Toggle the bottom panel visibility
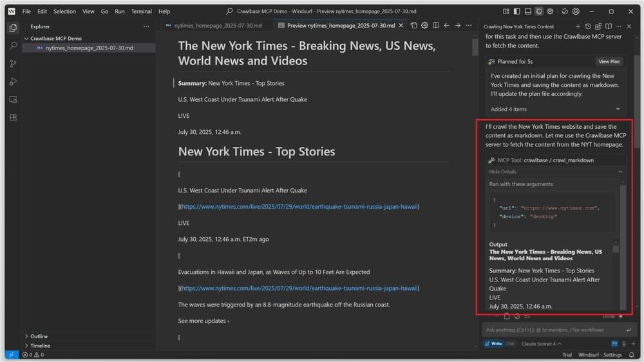The height and width of the screenshot is (362, 644). [x=527, y=12]
